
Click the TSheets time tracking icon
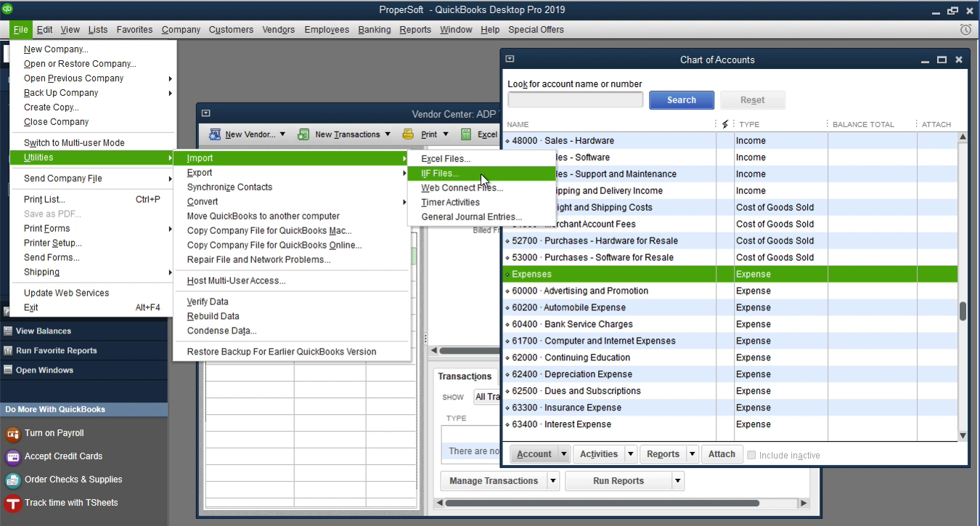coord(13,503)
